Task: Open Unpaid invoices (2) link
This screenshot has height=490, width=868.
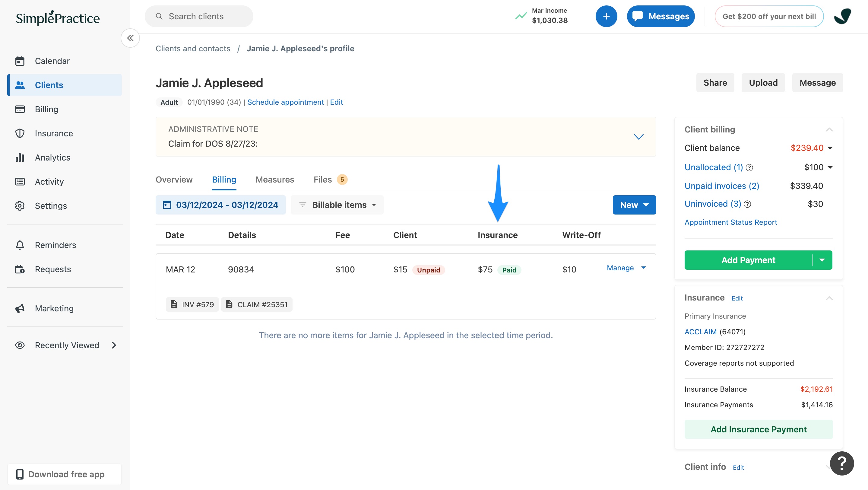Action: pos(722,186)
